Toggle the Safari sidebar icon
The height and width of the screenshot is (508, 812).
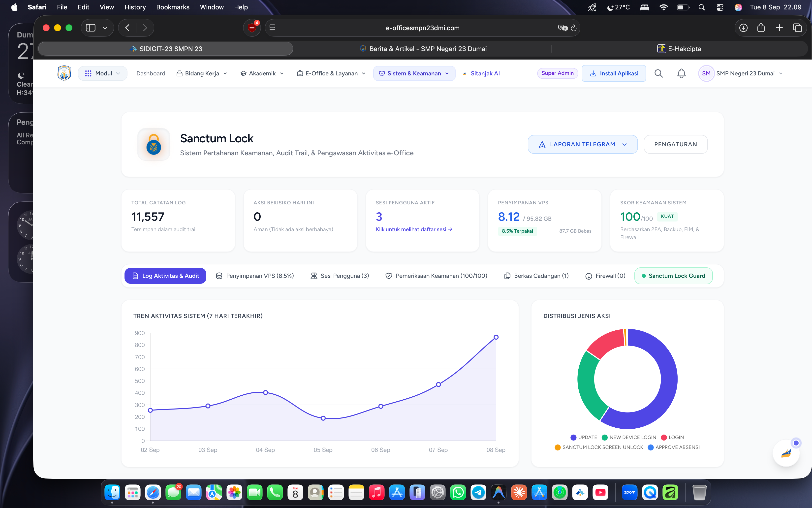(91, 28)
